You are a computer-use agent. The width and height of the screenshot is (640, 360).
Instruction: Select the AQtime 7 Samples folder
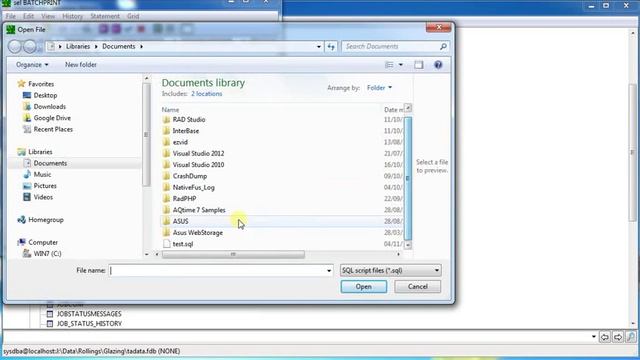(199, 210)
